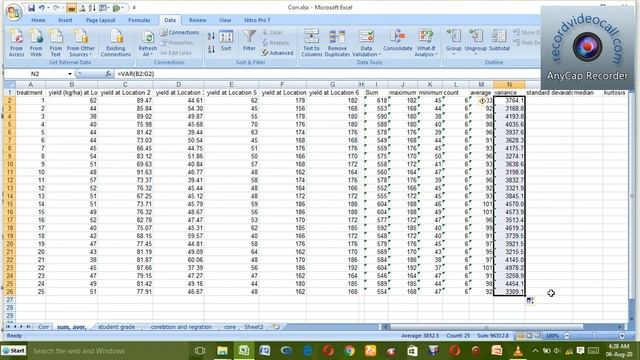Click the Zoom Out minus button
Image resolution: width=640 pixels, height=360 pixels.
[x=567, y=336]
